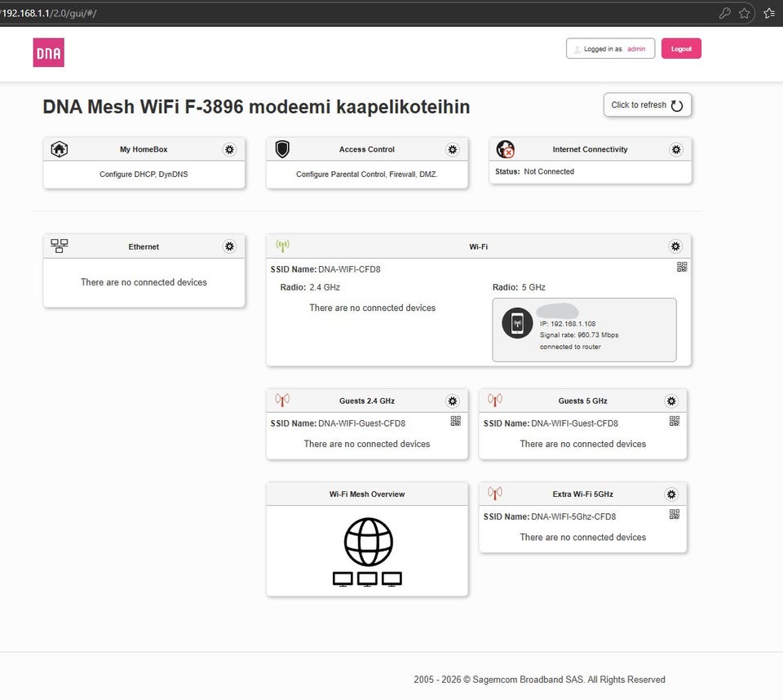The image size is (783, 700).
Task: Open My HomeBox settings gear
Action: point(229,150)
